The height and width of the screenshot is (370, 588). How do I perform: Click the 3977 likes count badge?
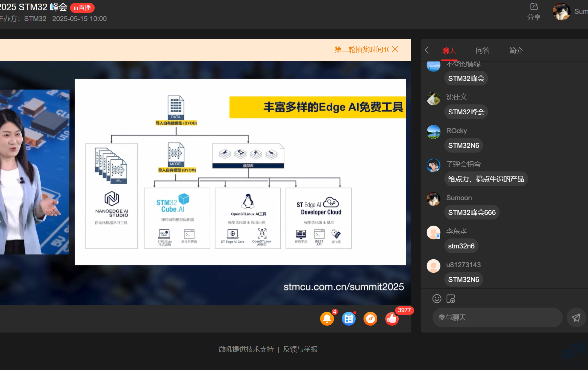coord(404,310)
